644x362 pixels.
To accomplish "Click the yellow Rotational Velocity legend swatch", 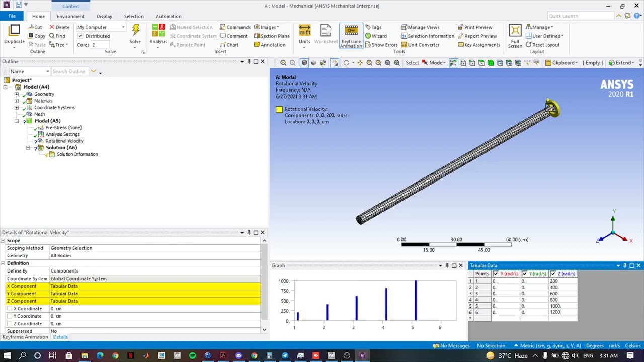I will [279, 109].
